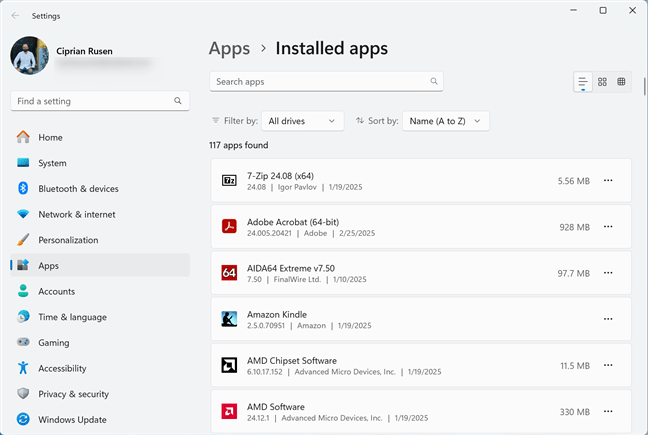
Task: Open more options for AIDA64 Extreme
Action: (608, 273)
